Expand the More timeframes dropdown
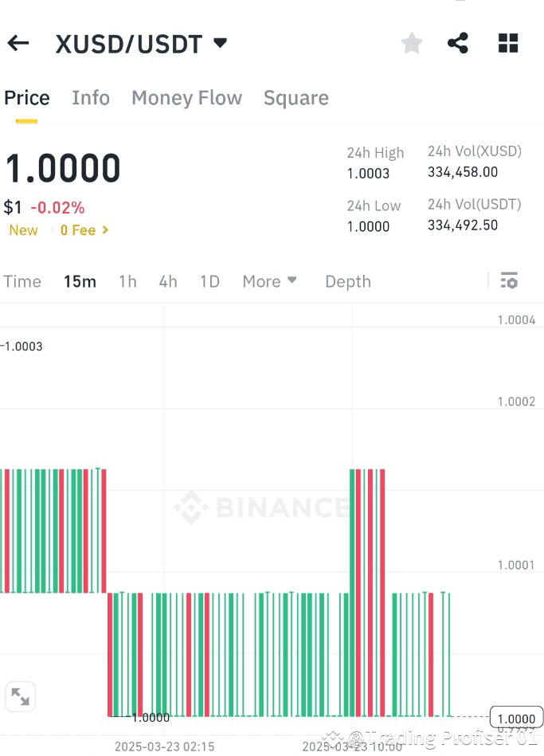Screen dimensions: 544x756 point(269,280)
